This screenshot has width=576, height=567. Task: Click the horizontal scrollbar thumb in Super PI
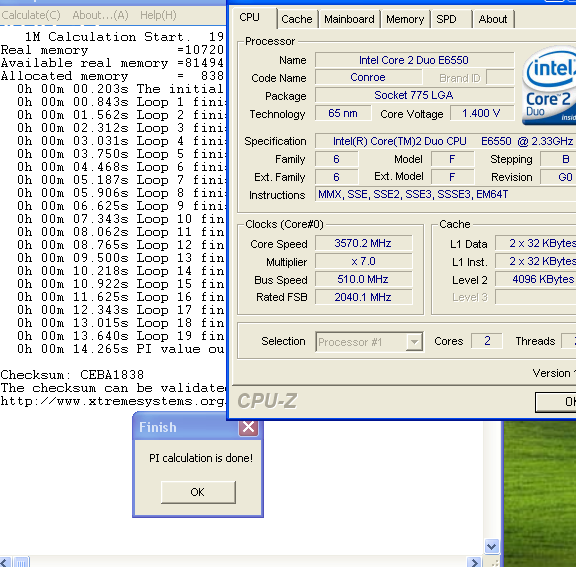(x=21, y=562)
